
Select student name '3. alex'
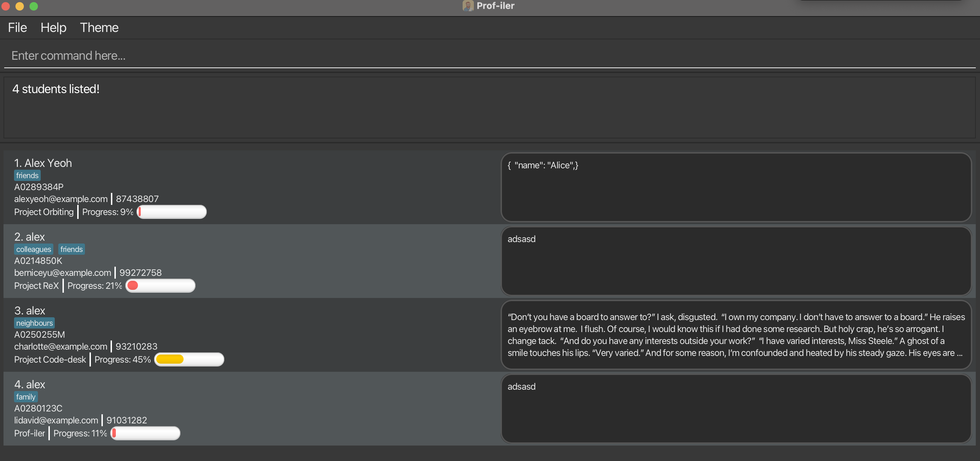tap(30, 311)
